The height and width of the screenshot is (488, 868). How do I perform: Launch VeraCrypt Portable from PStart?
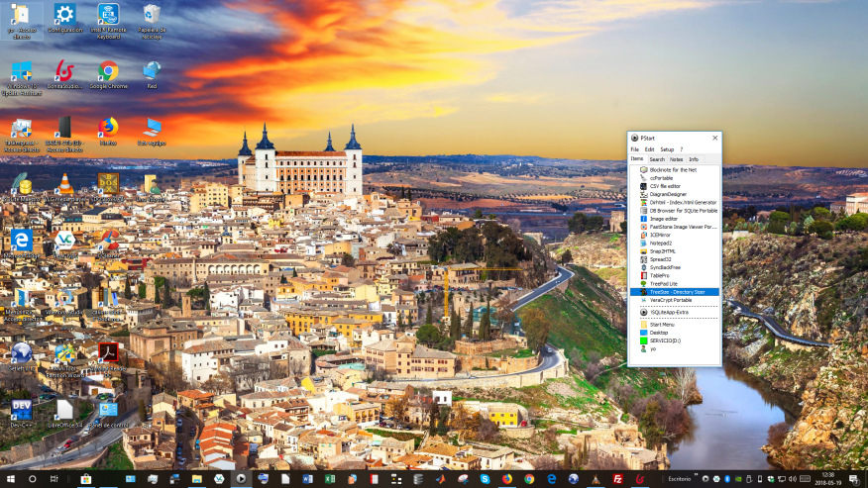[x=671, y=300]
